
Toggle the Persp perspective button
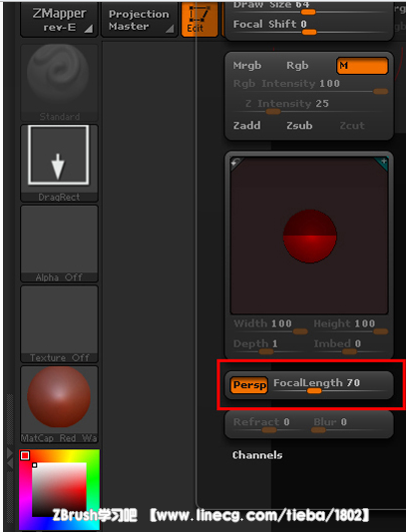249,385
